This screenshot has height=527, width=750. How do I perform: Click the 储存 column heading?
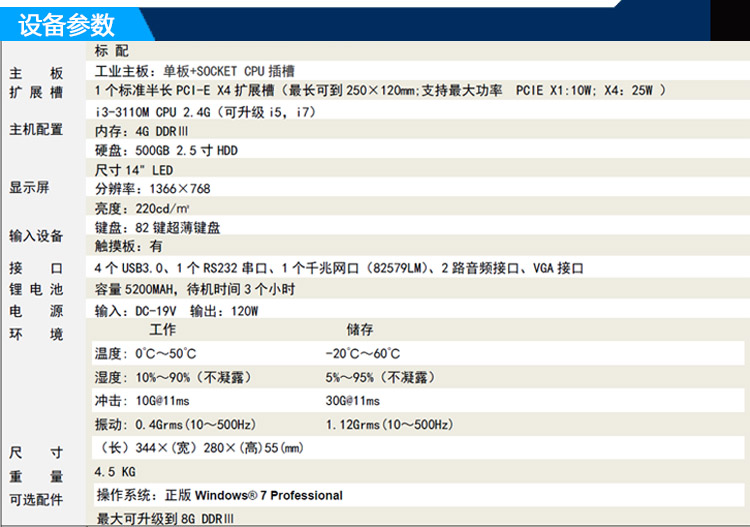point(360,330)
